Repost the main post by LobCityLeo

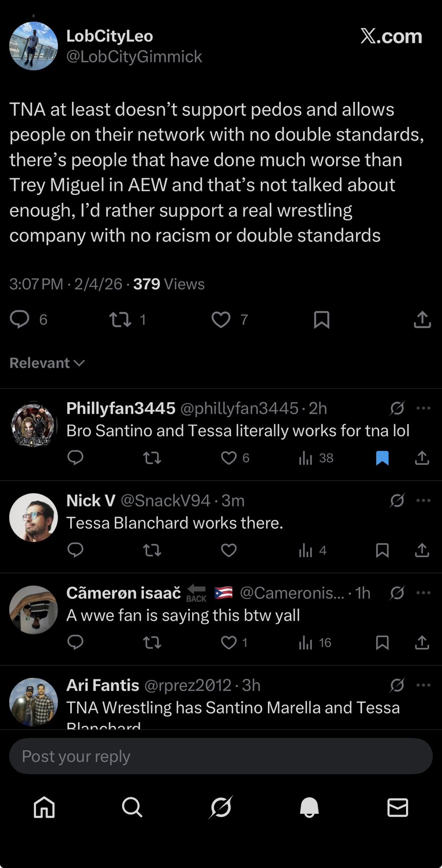click(120, 320)
